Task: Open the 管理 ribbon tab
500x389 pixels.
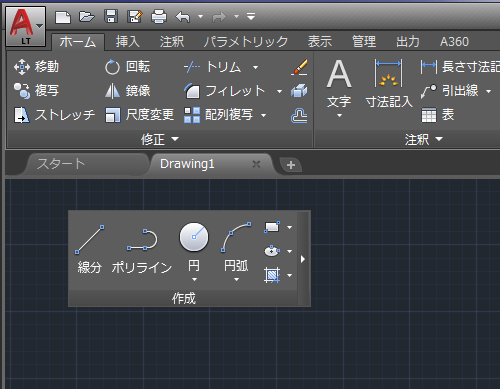Action: [x=364, y=42]
